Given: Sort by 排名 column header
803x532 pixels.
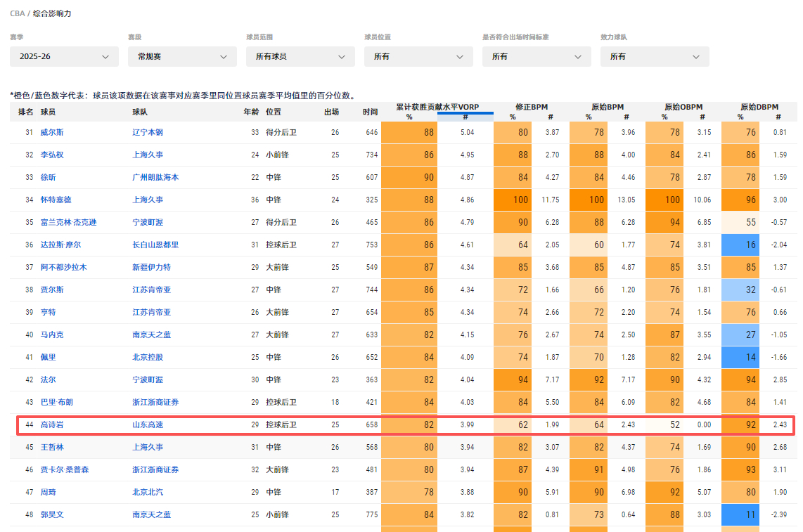Looking at the screenshot, I should (25, 112).
